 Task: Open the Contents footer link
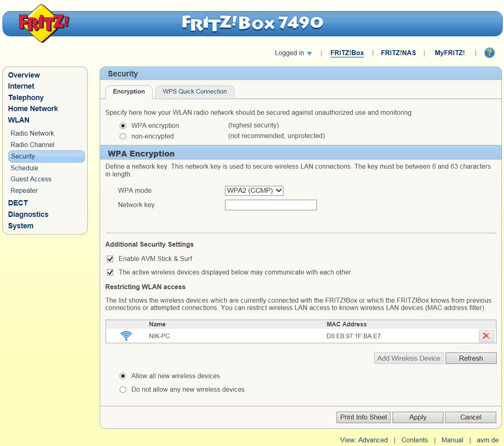coord(415,440)
